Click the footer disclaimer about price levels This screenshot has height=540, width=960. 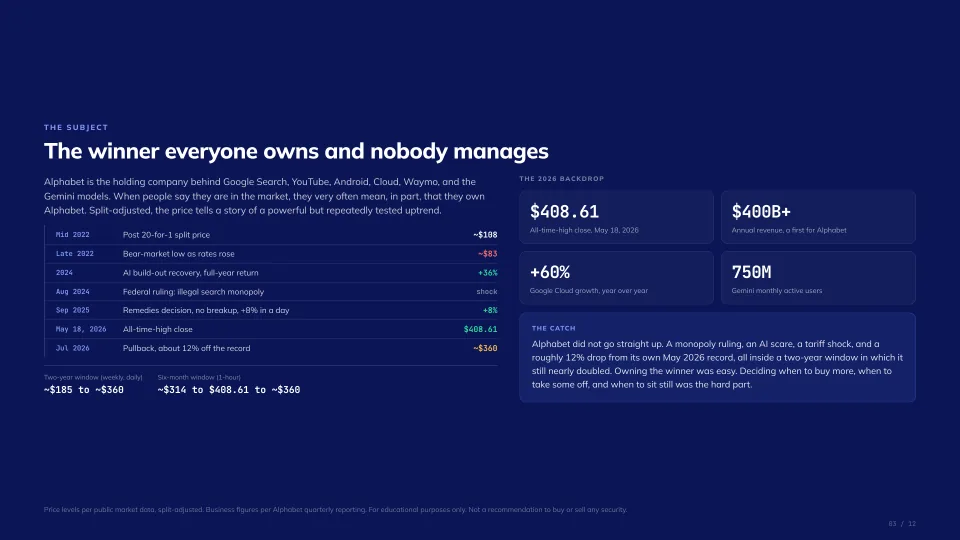336,509
